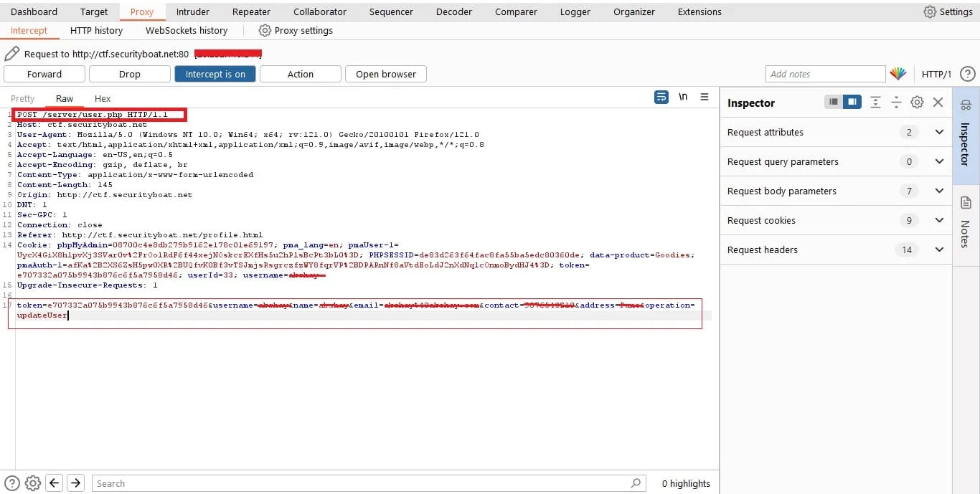Select the Proxy tab
This screenshot has width=980, height=494.
142,11
